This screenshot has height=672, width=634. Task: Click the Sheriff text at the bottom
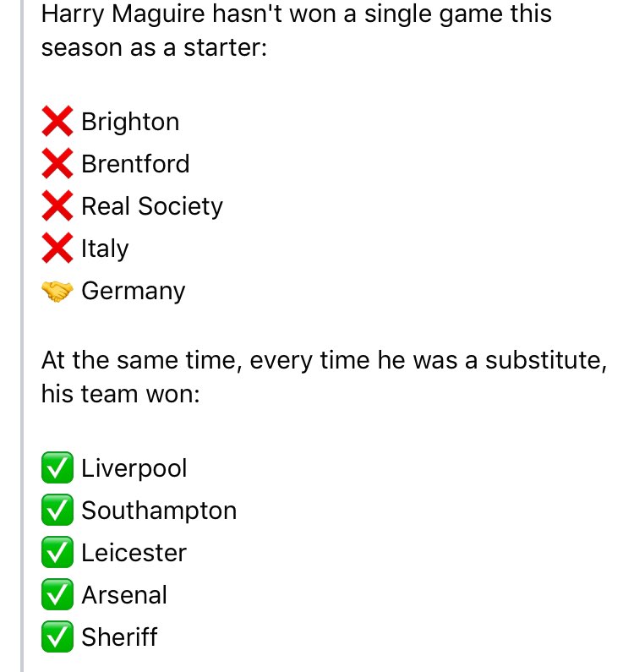point(119,636)
